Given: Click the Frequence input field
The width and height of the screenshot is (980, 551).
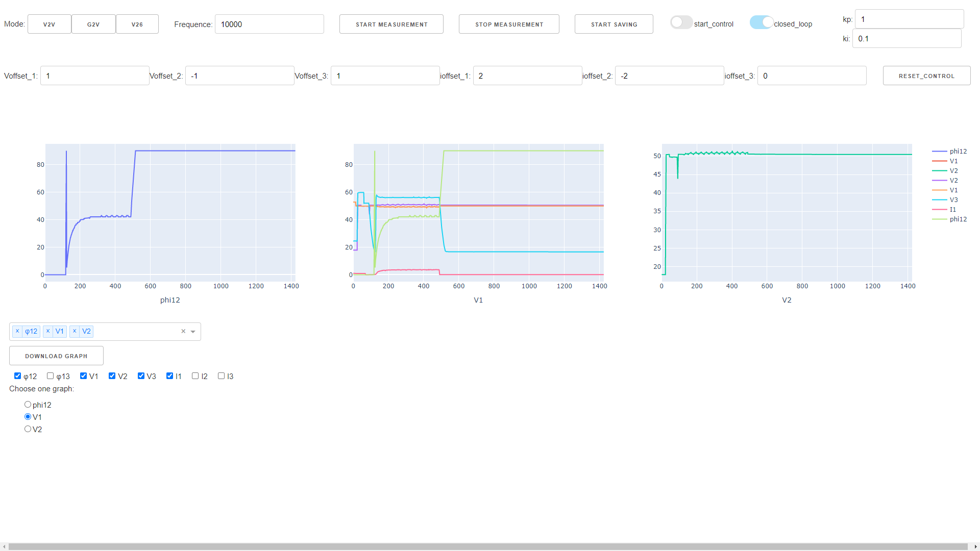Looking at the screenshot, I should pyautogui.click(x=269, y=23).
